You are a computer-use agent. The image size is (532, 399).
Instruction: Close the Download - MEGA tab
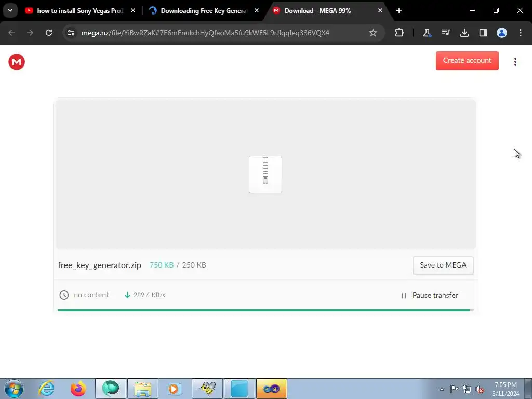coord(380,11)
